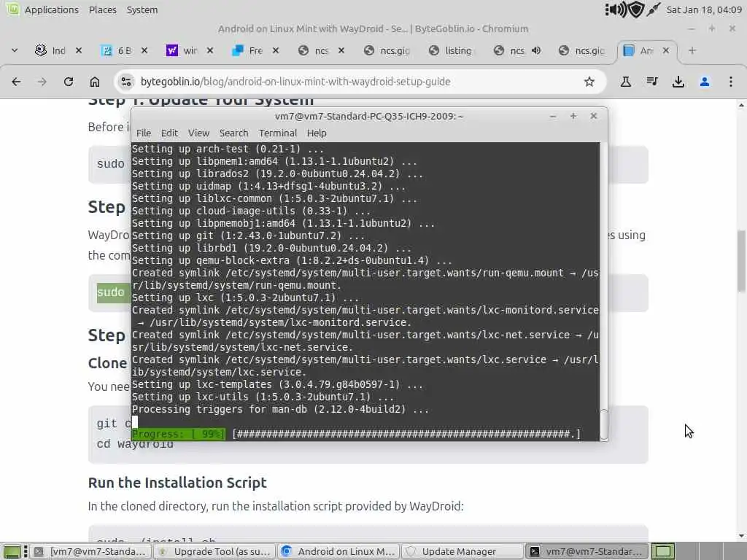Switch to the Yahoo 'wir' tab

(183, 50)
